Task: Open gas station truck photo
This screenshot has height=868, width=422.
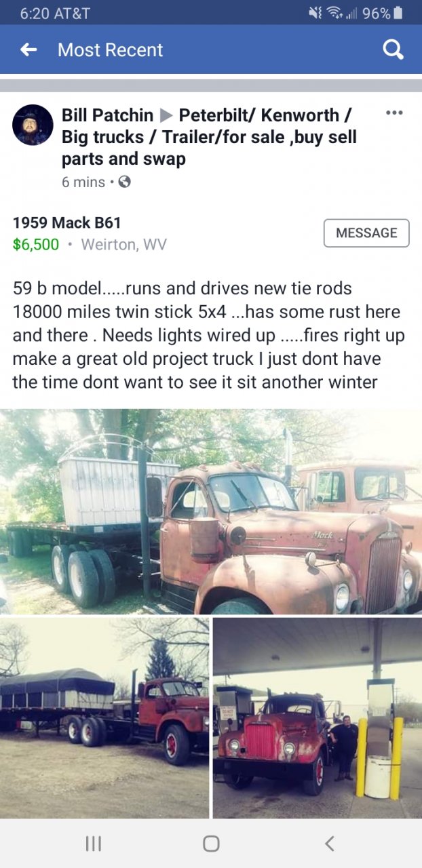Action: pyautogui.click(x=318, y=718)
